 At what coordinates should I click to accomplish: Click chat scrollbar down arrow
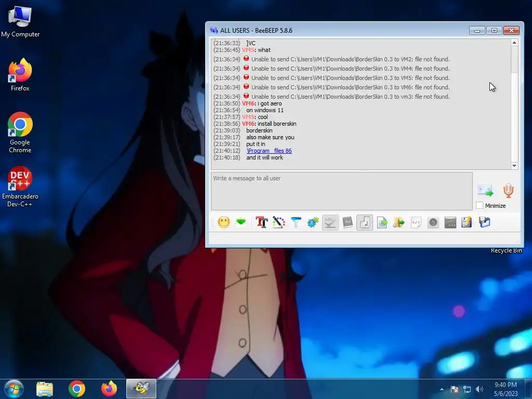514,166
